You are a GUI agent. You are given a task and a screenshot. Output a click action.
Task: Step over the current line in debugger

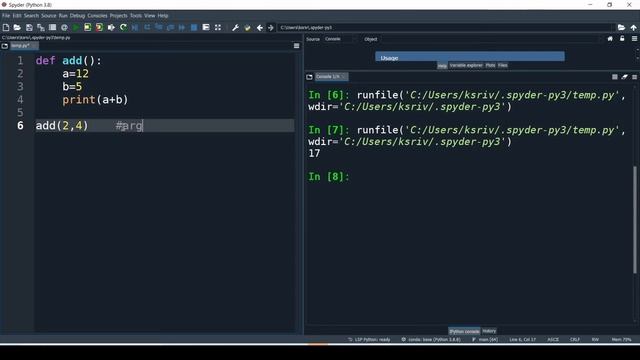point(147,27)
